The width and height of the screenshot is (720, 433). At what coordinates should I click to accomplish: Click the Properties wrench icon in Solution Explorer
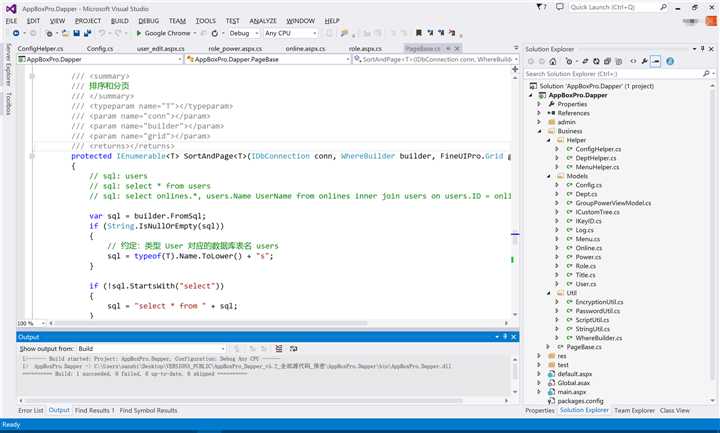click(644, 61)
